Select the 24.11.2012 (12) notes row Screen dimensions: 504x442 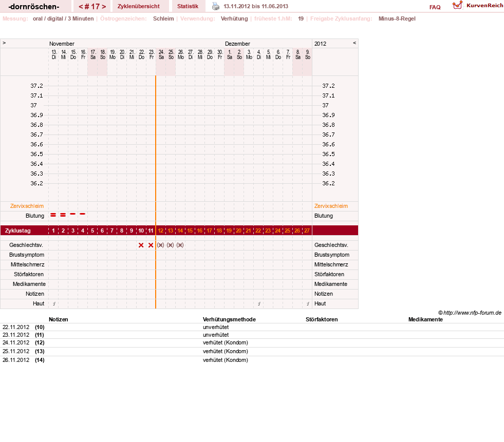[x=252, y=343]
